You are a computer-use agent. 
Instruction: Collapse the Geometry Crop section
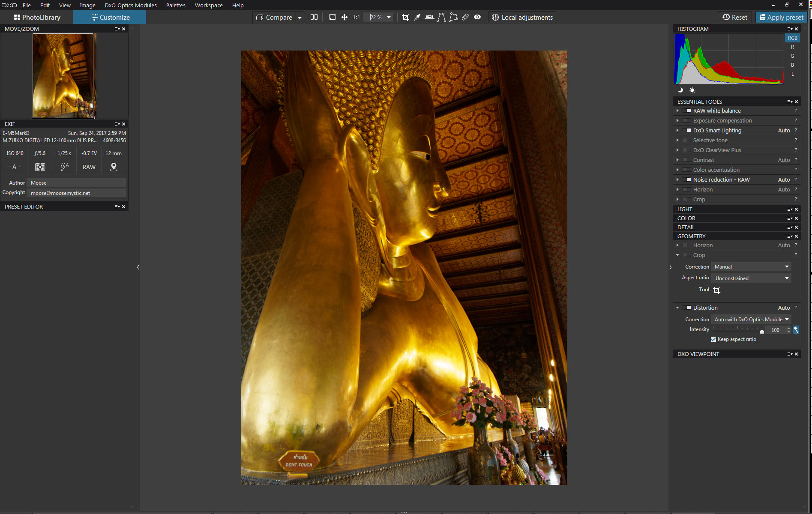coord(677,255)
